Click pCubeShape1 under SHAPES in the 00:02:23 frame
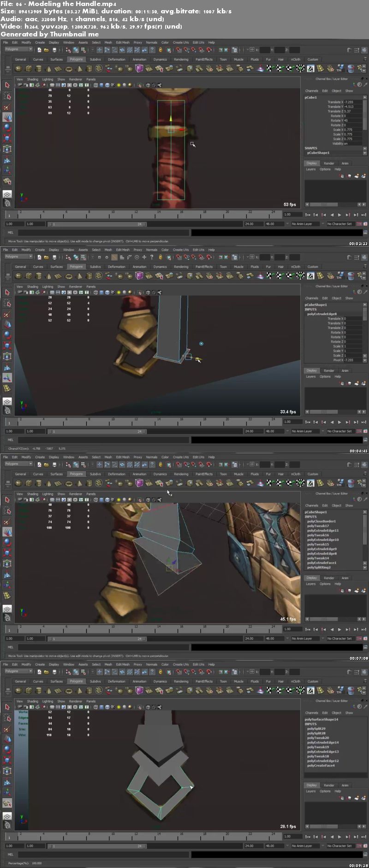369x868 pixels. [318, 153]
